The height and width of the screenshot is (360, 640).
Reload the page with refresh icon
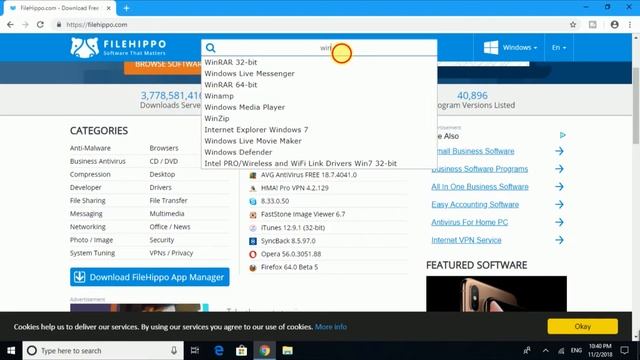pos(40,24)
